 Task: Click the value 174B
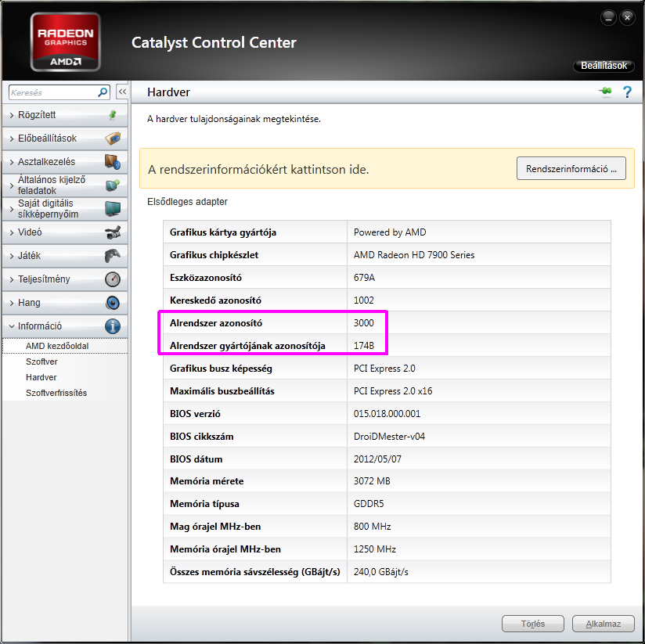(364, 345)
